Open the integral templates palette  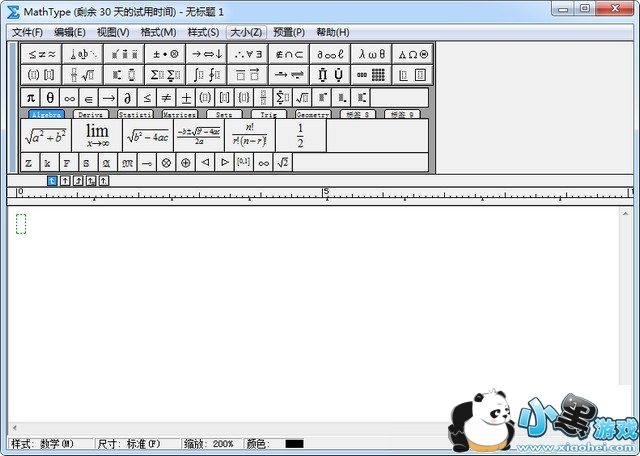(207, 75)
